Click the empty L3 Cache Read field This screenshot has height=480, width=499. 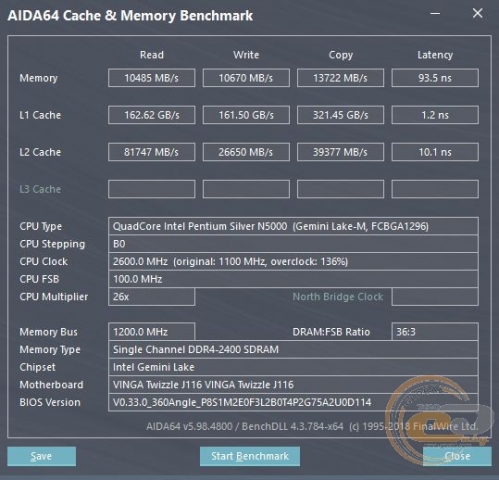point(152,189)
